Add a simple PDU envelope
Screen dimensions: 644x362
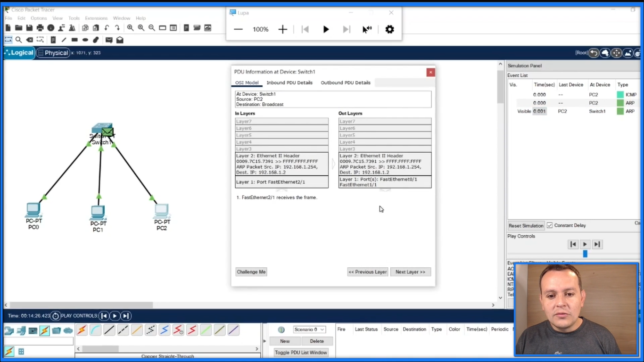coord(109,40)
